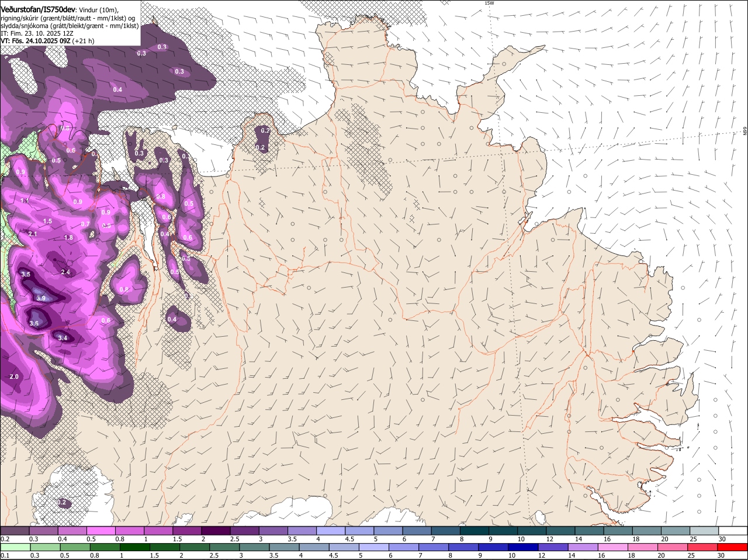Pick the lower legend dark green swatch between 1 and 1.5
Screen dimensions: 748x560
point(135,547)
